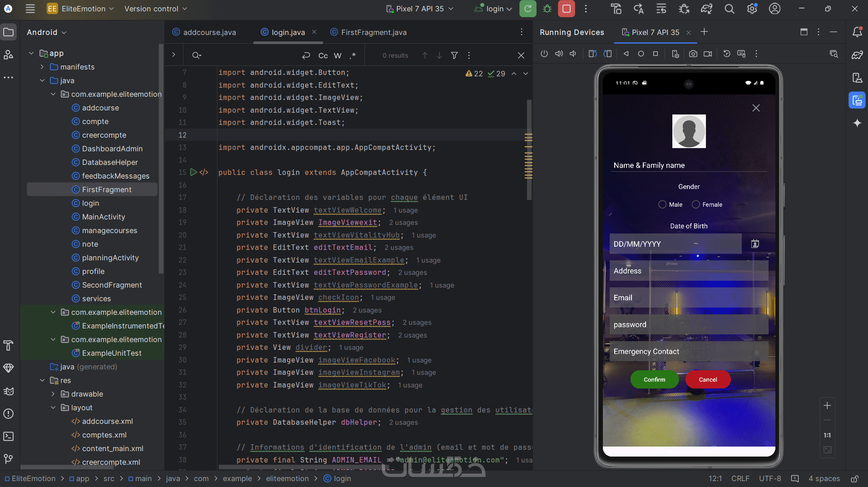Collapse the app module node
Viewport: 868px width, 487px height.
31,53
